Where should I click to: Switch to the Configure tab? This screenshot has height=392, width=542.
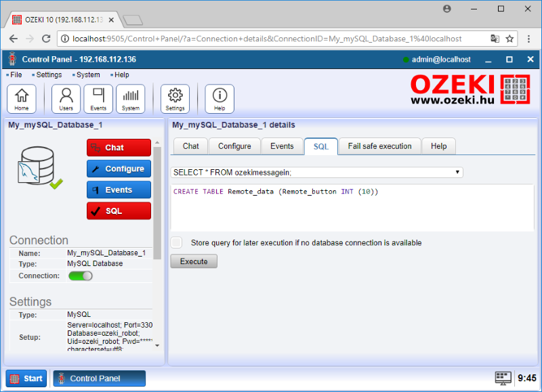[x=234, y=146]
